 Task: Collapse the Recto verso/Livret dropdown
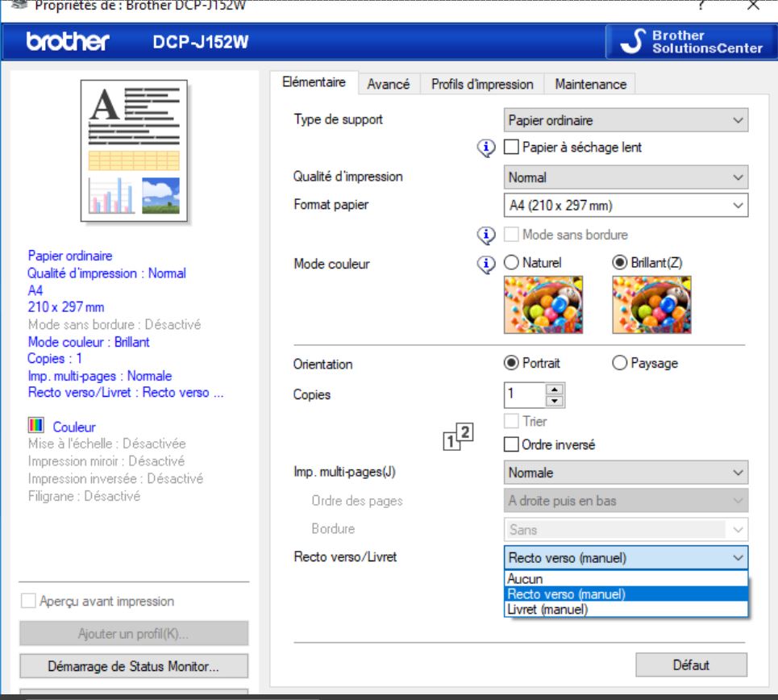coord(626,558)
